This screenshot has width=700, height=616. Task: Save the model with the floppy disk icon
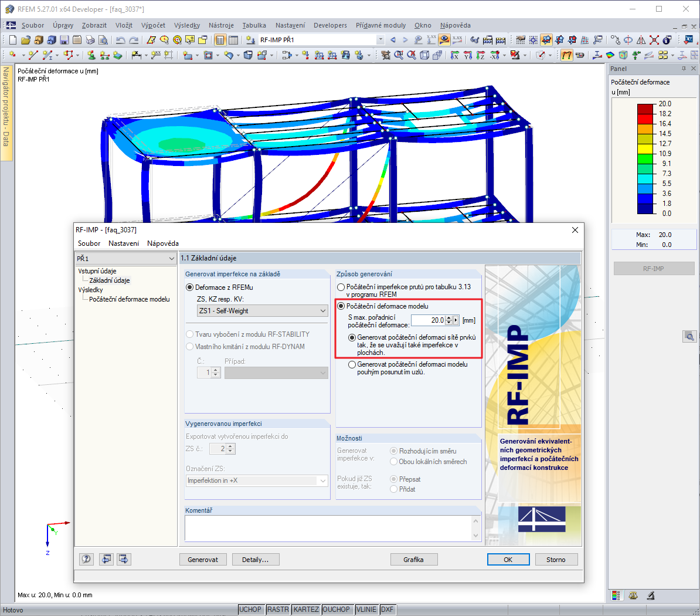pyautogui.click(x=64, y=40)
